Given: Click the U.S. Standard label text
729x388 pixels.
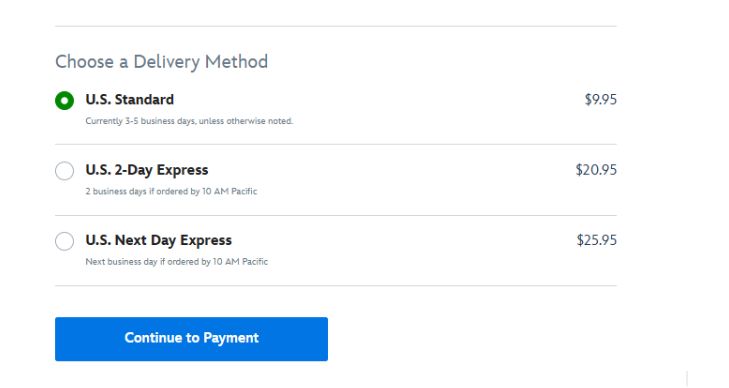Looking at the screenshot, I should click(130, 99).
